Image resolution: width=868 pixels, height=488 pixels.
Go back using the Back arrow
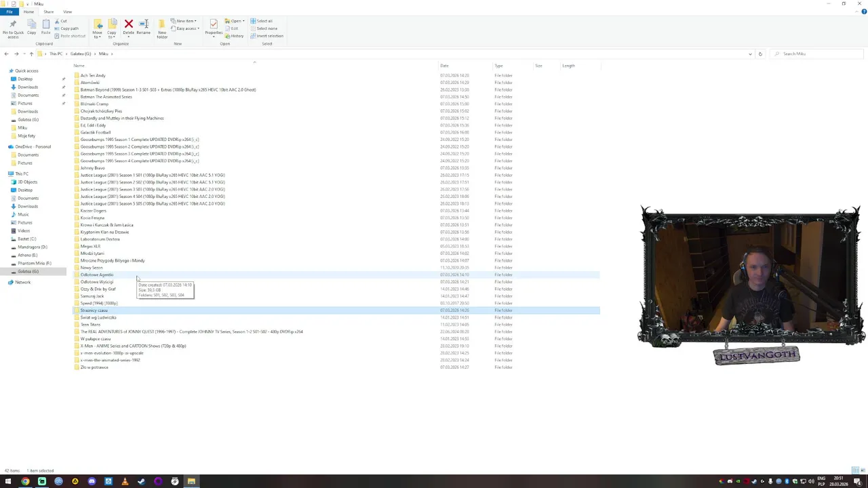(6, 54)
